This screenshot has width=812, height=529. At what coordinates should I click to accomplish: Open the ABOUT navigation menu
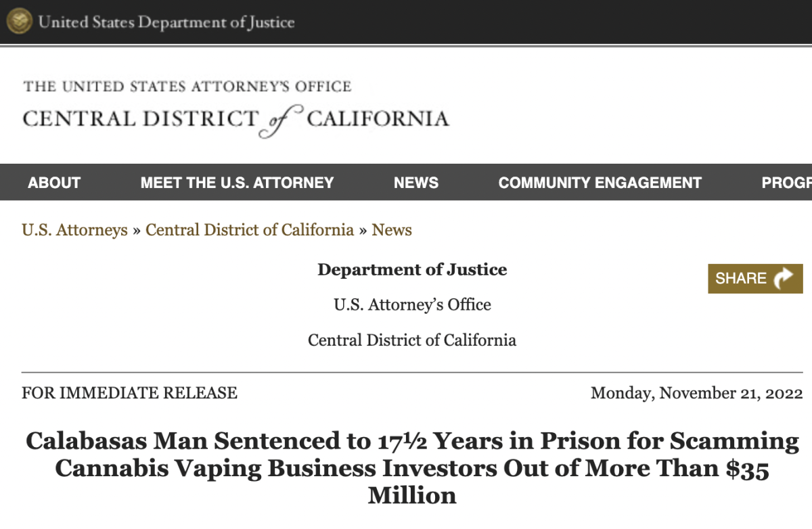[54, 183]
